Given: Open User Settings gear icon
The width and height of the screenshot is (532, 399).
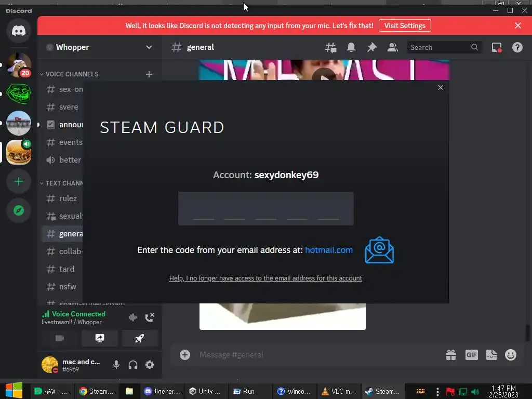Looking at the screenshot, I should pos(150,365).
